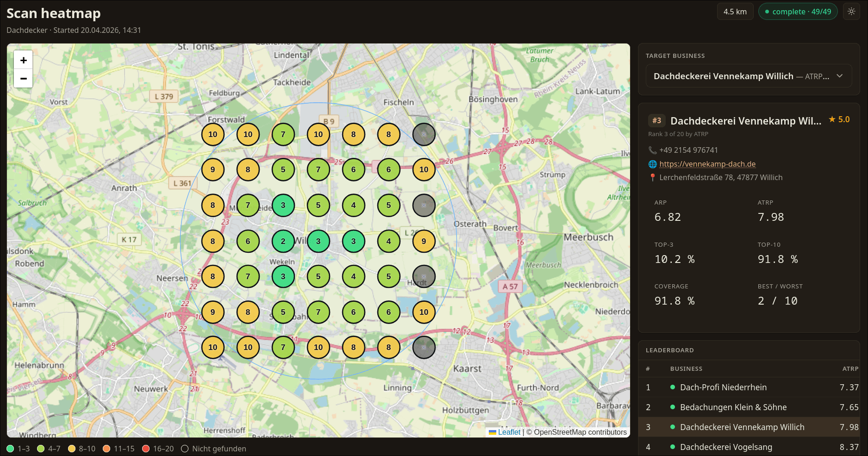Click ATRP score 7.37 in leaderboard
The height and width of the screenshot is (456, 868).
pos(849,387)
